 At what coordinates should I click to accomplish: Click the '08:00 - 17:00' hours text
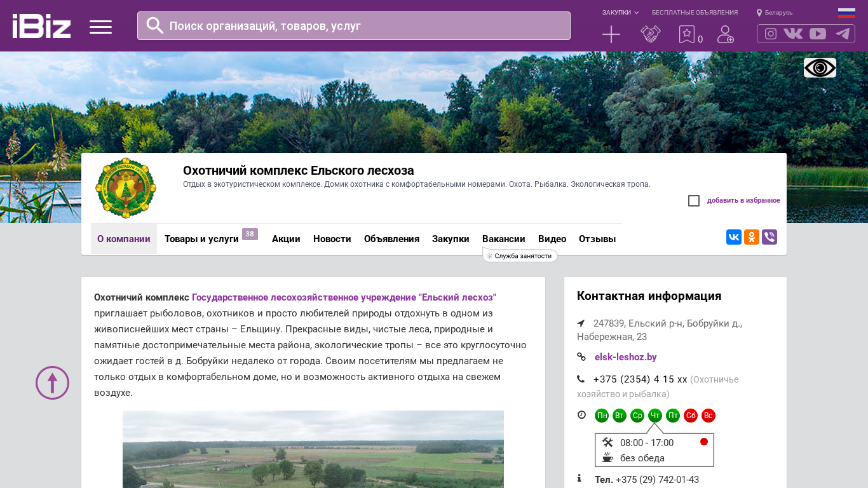click(x=647, y=443)
